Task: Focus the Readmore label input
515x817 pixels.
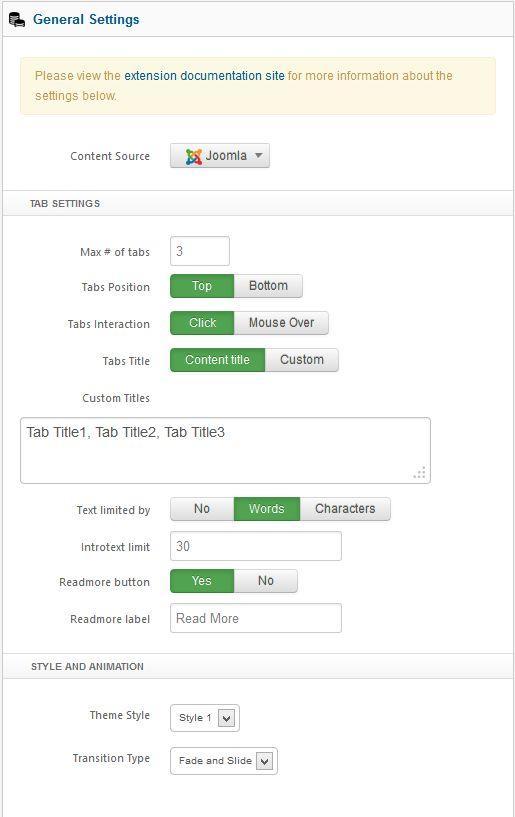Action: tap(256, 618)
